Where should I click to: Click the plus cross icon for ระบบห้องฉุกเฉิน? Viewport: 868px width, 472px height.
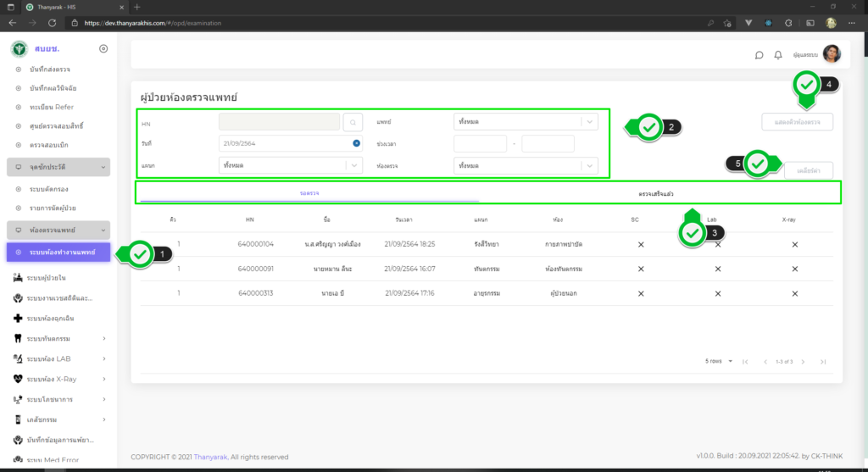[18, 318]
